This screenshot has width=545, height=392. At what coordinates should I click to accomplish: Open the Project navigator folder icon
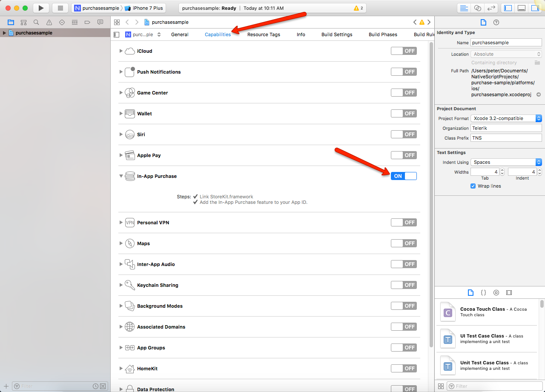(11, 22)
